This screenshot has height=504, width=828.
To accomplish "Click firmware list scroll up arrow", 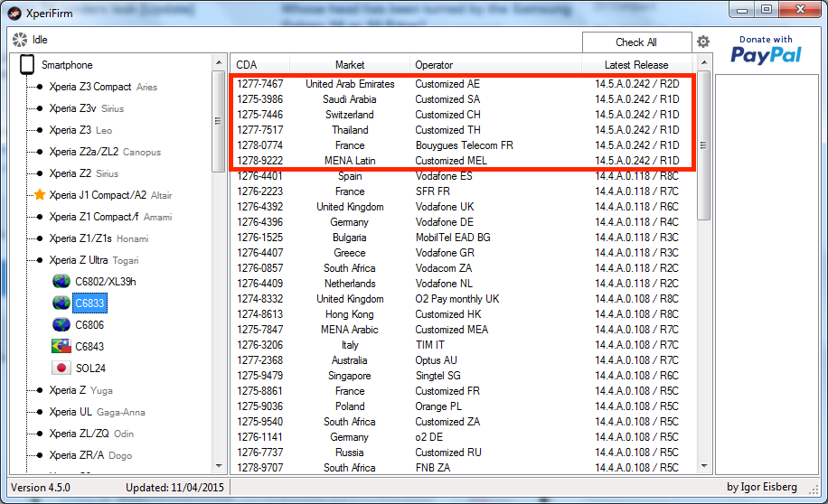I will point(703,63).
